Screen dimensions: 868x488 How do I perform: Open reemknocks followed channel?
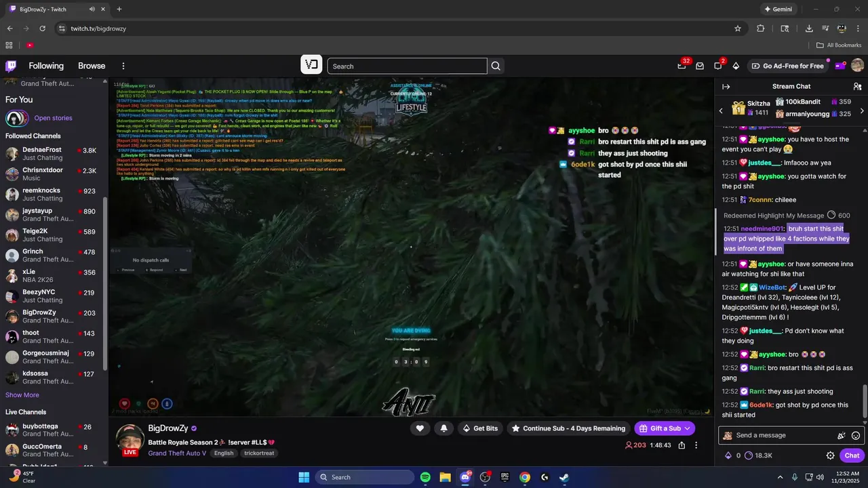coord(53,195)
